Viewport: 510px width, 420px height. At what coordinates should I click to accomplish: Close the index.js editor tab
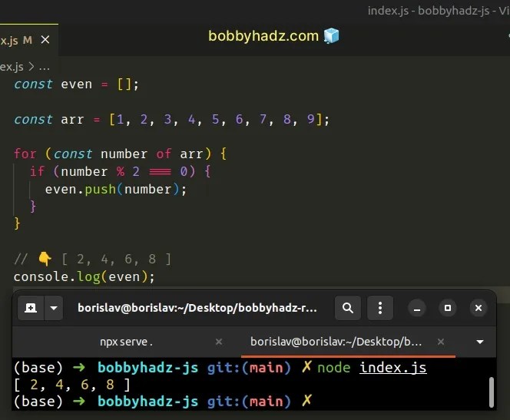click(45, 40)
